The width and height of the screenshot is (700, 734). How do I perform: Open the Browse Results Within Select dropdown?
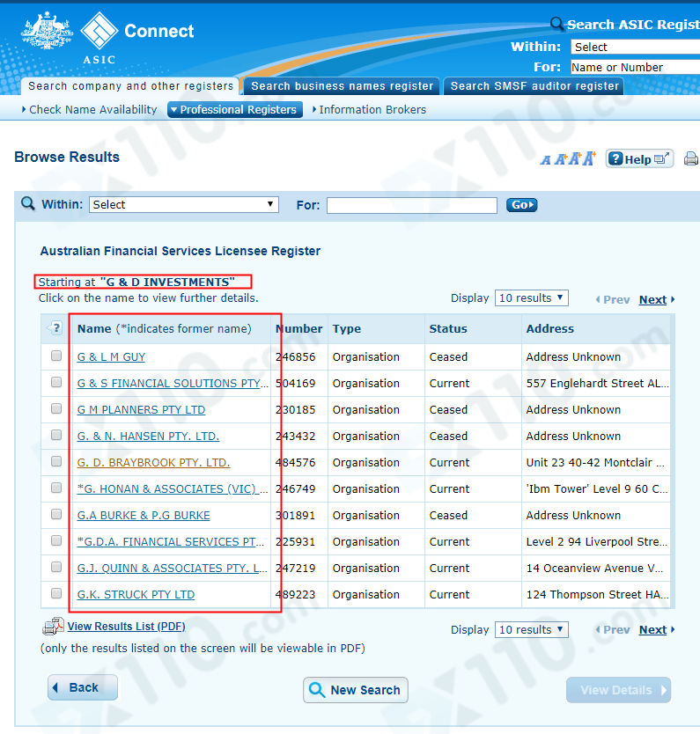[x=184, y=204]
